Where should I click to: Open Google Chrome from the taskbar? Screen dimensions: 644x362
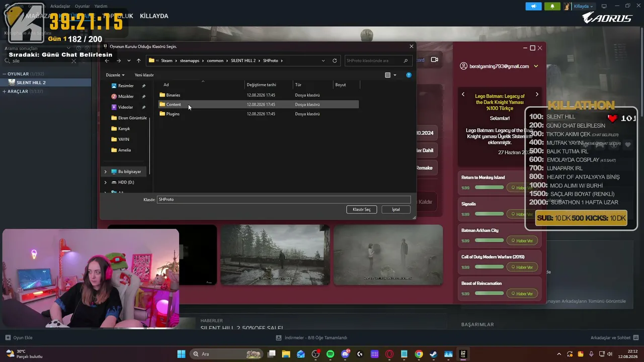419,354
